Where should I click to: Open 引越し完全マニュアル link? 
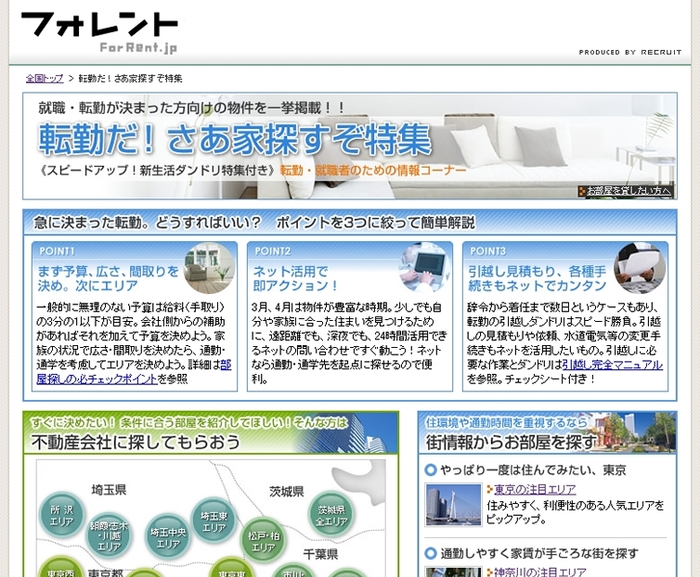pyautogui.click(x=612, y=365)
